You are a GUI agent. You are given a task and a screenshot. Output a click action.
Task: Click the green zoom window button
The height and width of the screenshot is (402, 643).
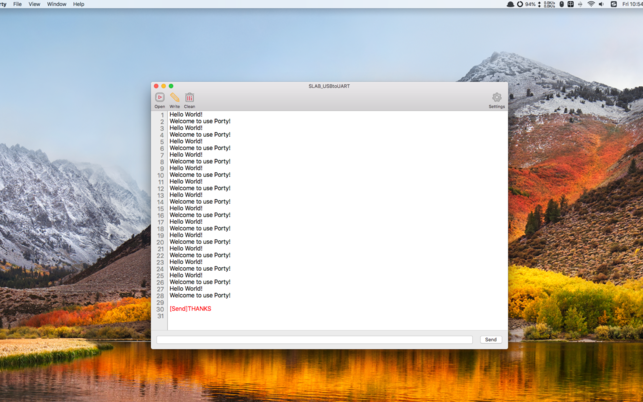coord(171,86)
